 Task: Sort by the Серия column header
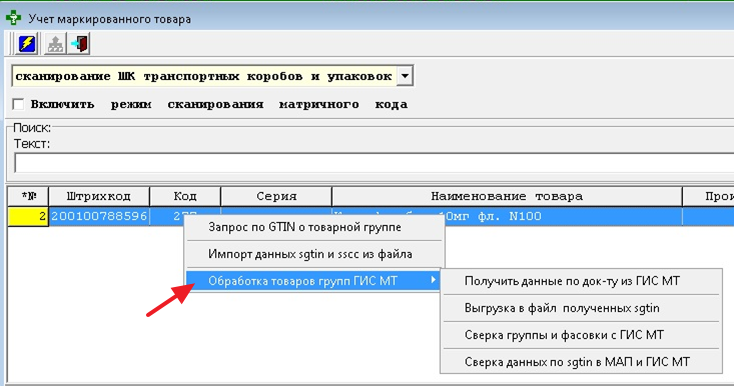[x=276, y=197]
